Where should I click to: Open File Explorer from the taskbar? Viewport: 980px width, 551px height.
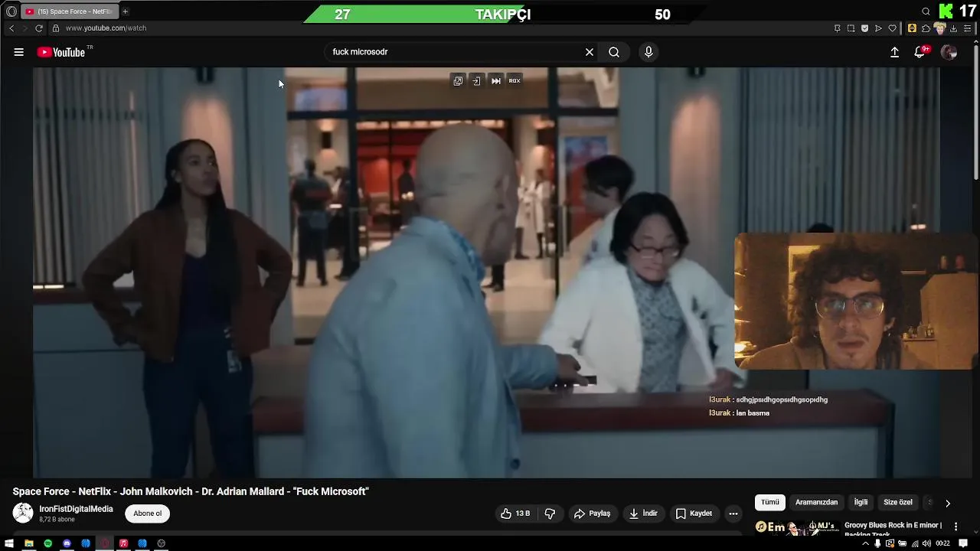point(28,543)
